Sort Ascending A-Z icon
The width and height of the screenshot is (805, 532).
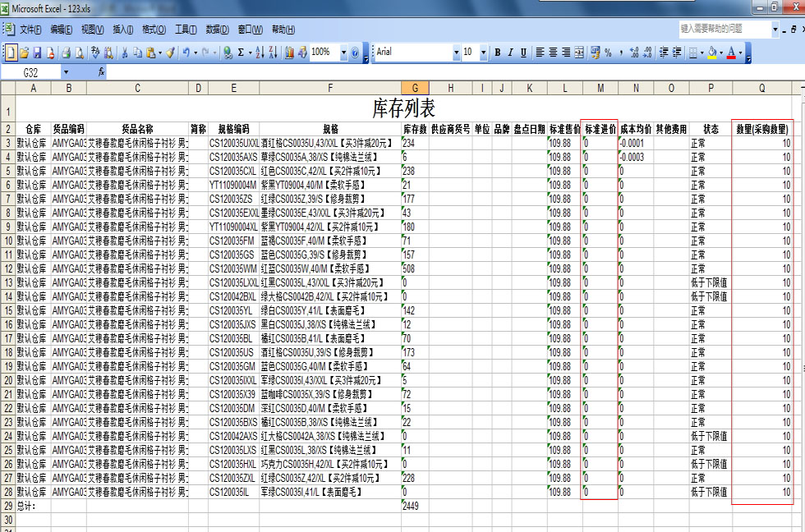260,53
